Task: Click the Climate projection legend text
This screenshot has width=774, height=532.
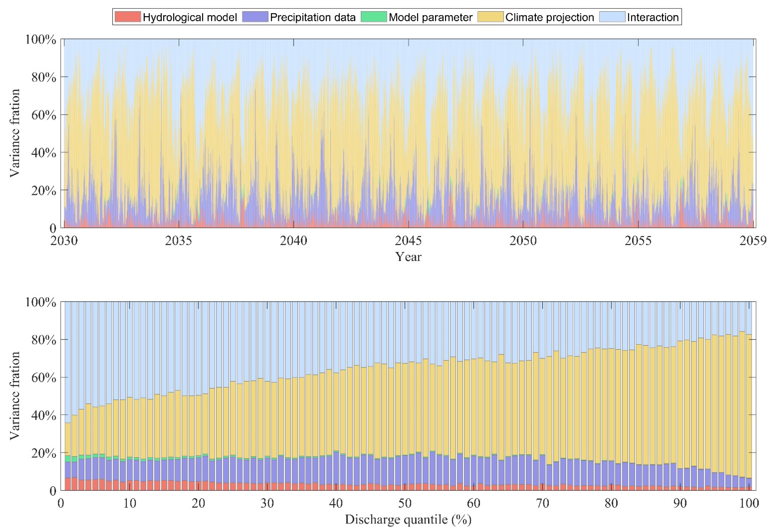Action: 549,17
